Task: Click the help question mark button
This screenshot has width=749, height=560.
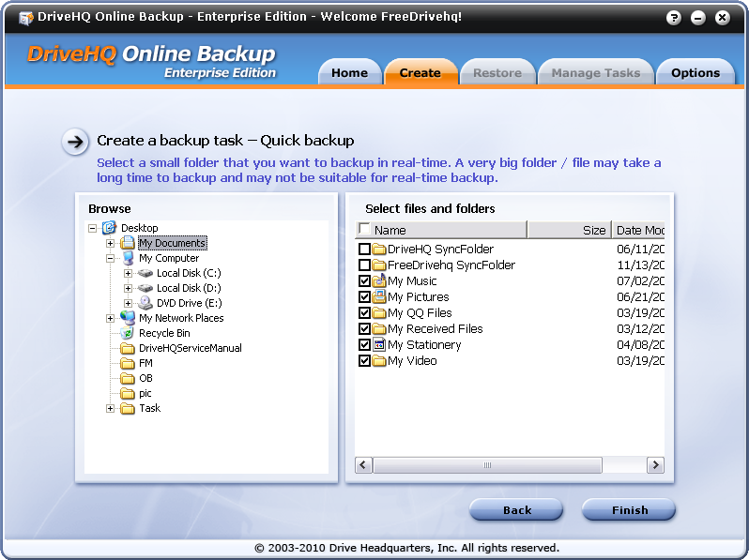Action: click(674, 18)
